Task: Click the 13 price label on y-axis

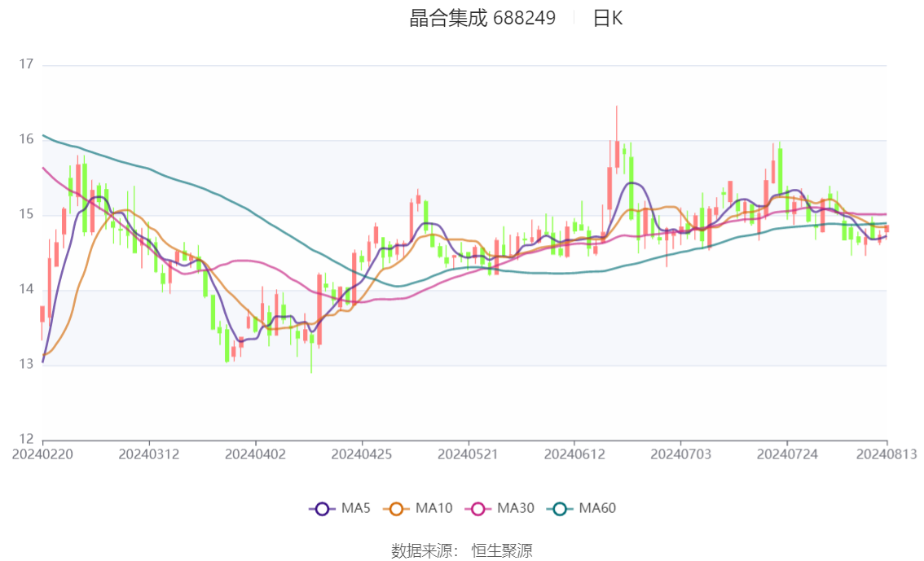Action: click(x=26, y=365)
